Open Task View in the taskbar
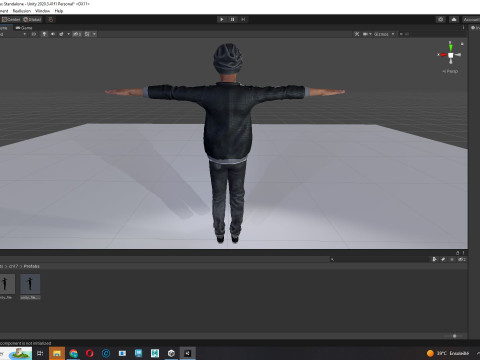The width and height of the screenshot is (480, 360). (x=40, y=353)
